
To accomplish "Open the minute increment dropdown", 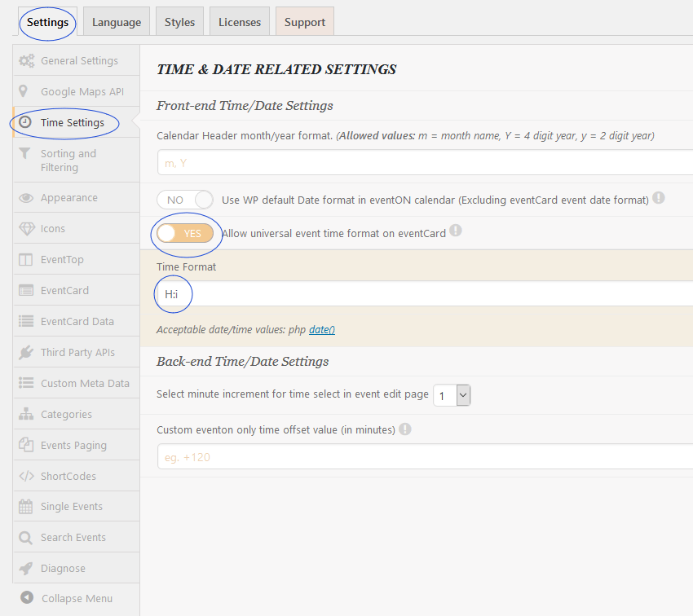I will coord(452,395).
